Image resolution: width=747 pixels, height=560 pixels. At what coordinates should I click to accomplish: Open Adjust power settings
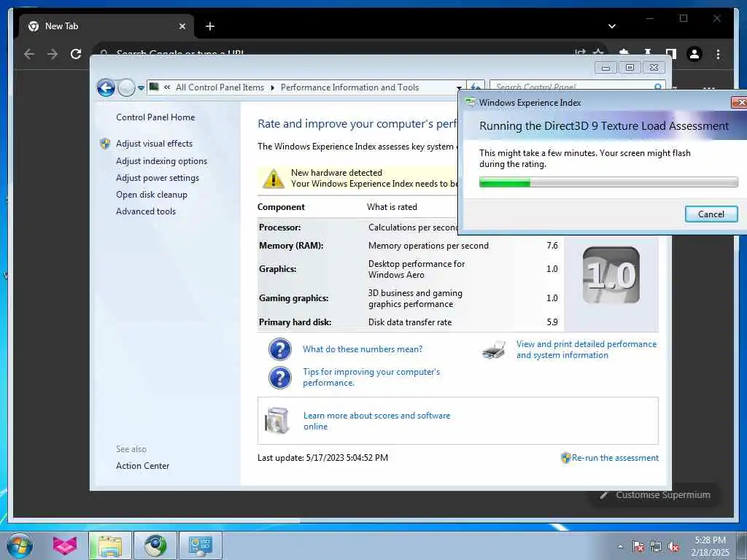pyautogui.click(x=158, y=178)
